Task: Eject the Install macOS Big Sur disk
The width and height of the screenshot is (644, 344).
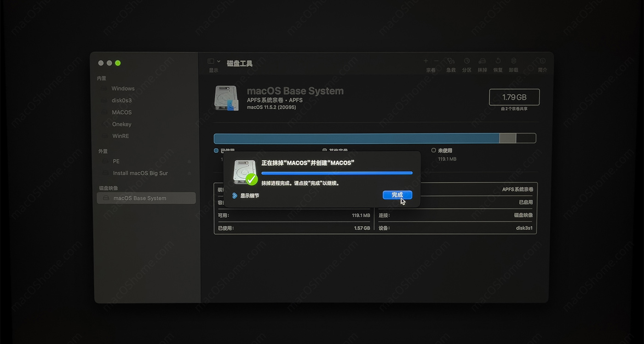Action: coord(189,173)
